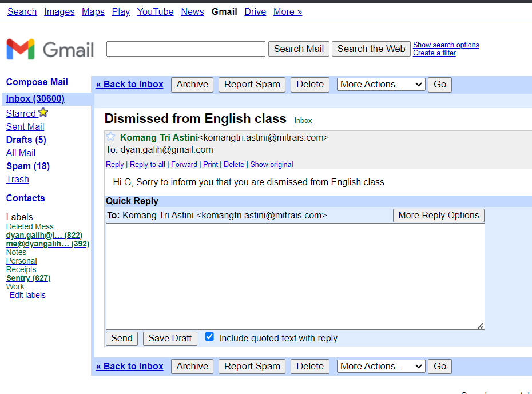Click the Search Mail button

point(299,49)
